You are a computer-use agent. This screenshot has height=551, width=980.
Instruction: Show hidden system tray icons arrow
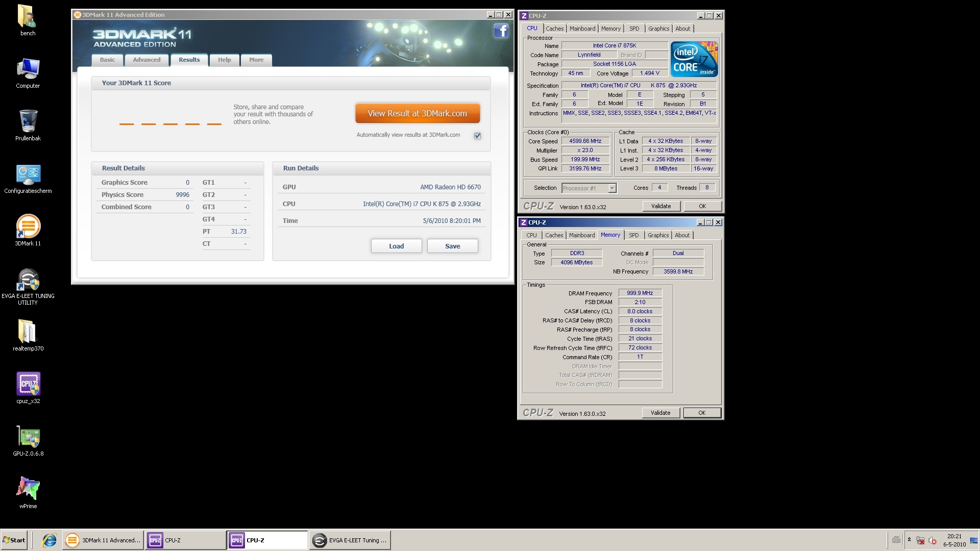click(x=909, y=540)
